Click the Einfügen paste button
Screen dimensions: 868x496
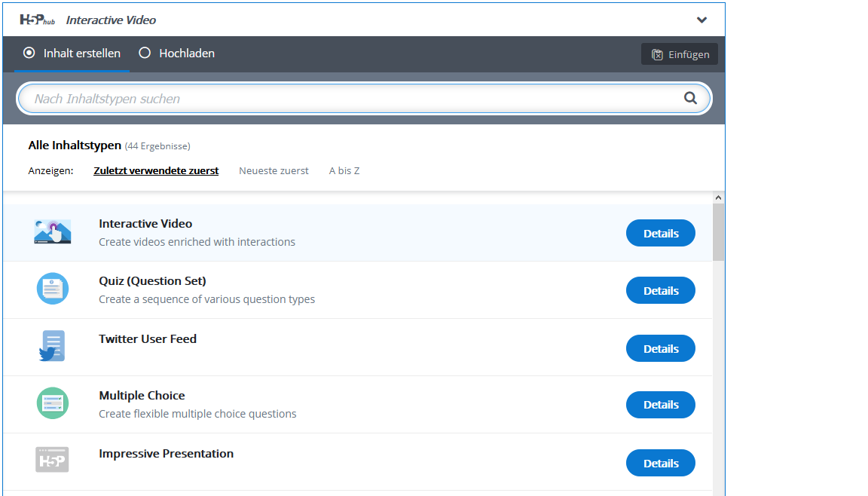pyautogui.click(x=679, y=54)
